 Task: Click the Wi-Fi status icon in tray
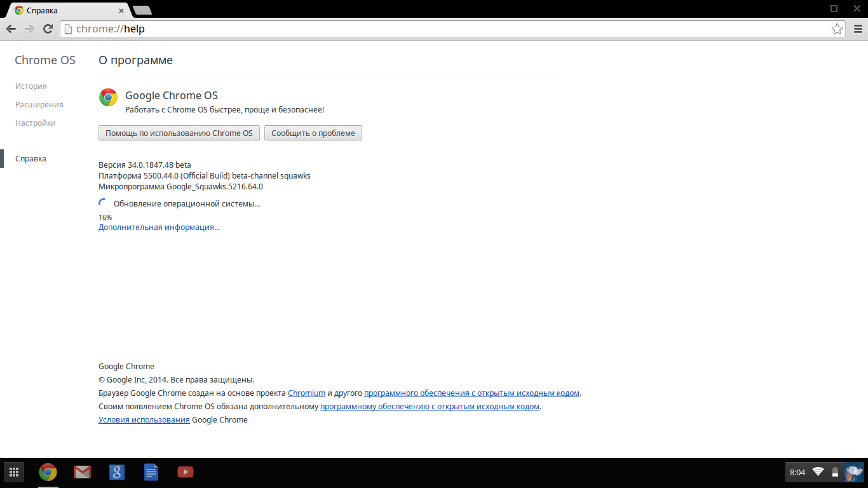point(818,472)
